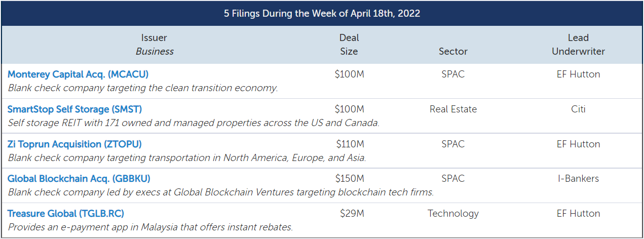Click the clean transition economy description

(143, 88)
